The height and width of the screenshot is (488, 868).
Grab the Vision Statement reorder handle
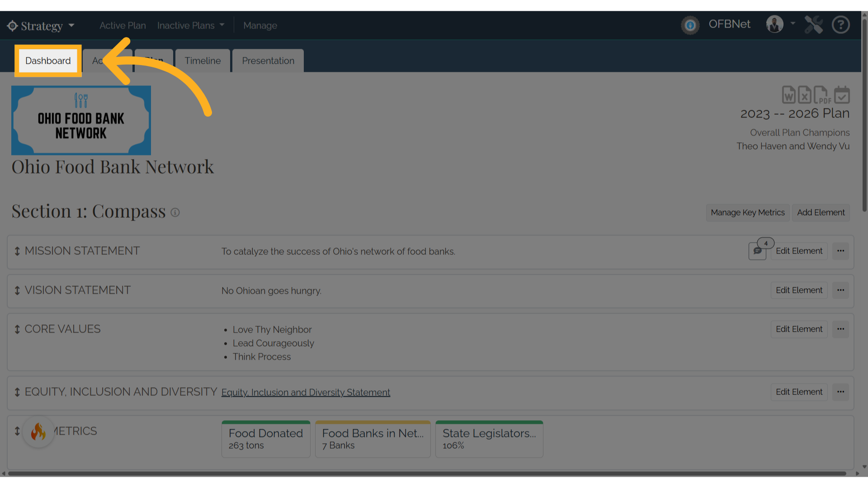17,291
